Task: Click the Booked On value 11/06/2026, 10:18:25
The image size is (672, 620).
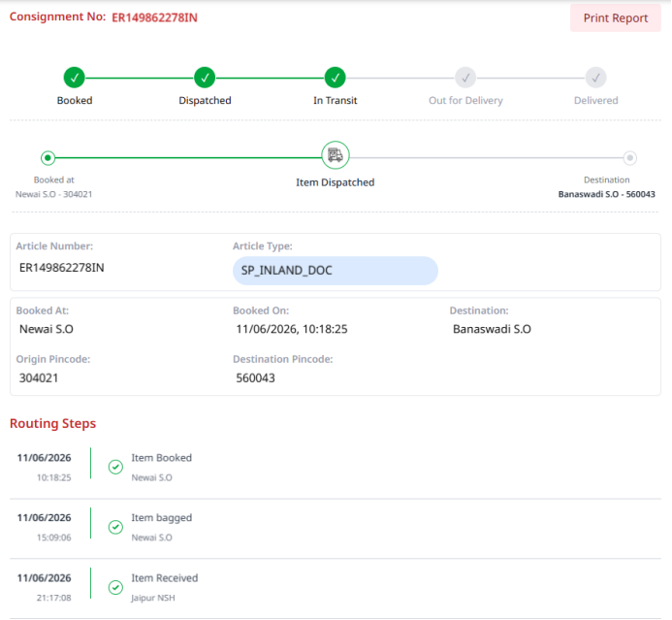Action: coord(292,329)
